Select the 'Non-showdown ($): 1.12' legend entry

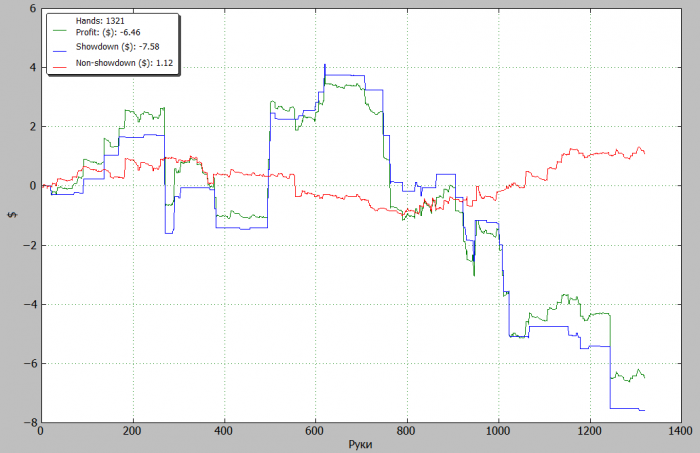tap(124, 63)
